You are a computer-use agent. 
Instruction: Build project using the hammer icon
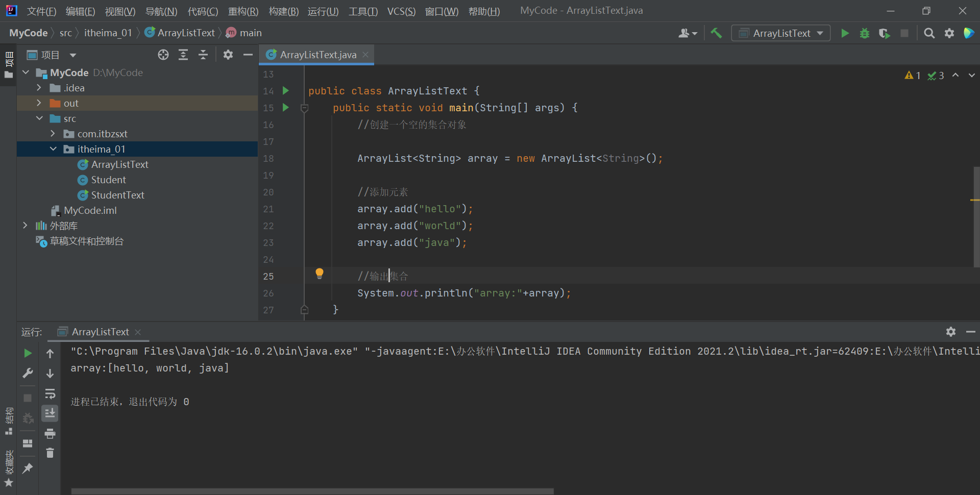click(716, 33)
